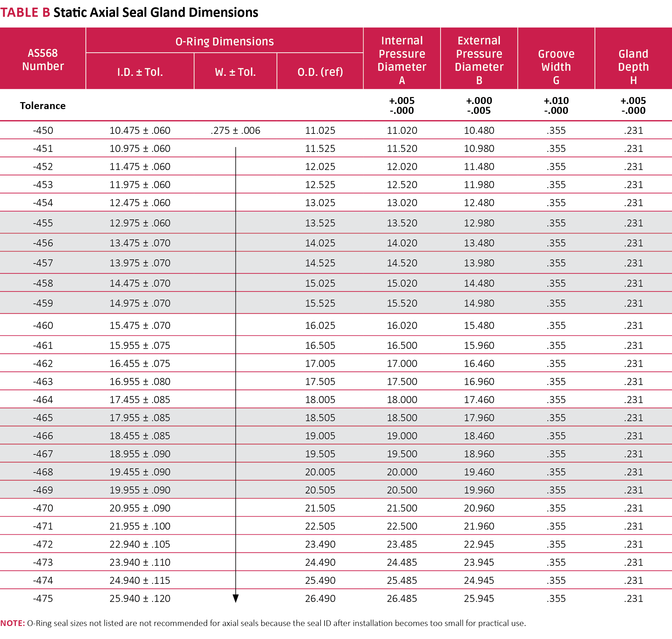672x639 pixels.
Task: Select the W. ± Tol. column header
Action: pyautogui.click(x=235, y=72)
